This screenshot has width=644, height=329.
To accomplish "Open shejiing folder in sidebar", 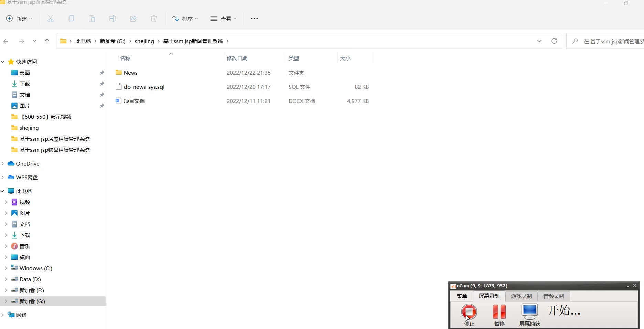I will [x=29, y=128].
